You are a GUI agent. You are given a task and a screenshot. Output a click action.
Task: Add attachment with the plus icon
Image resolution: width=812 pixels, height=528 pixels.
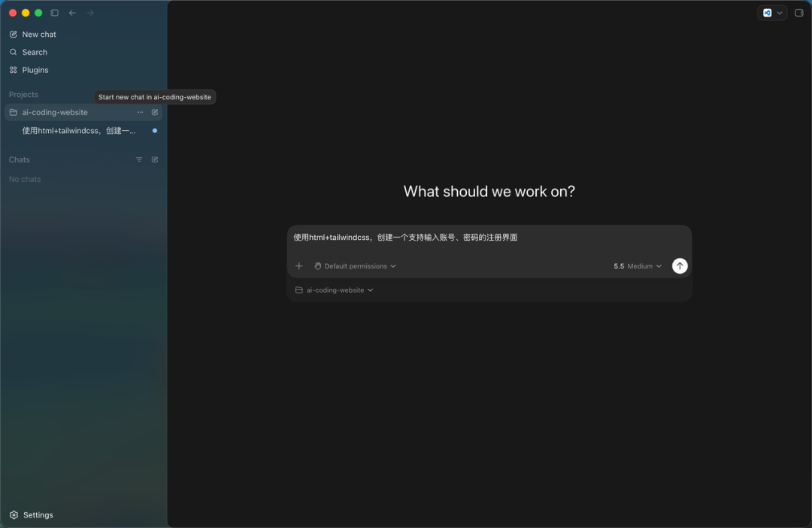[298, 266]
